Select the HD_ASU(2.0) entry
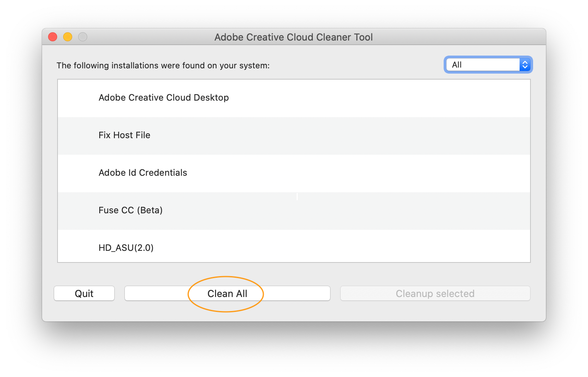The image size is (588, 377). [x=294, y=246]
